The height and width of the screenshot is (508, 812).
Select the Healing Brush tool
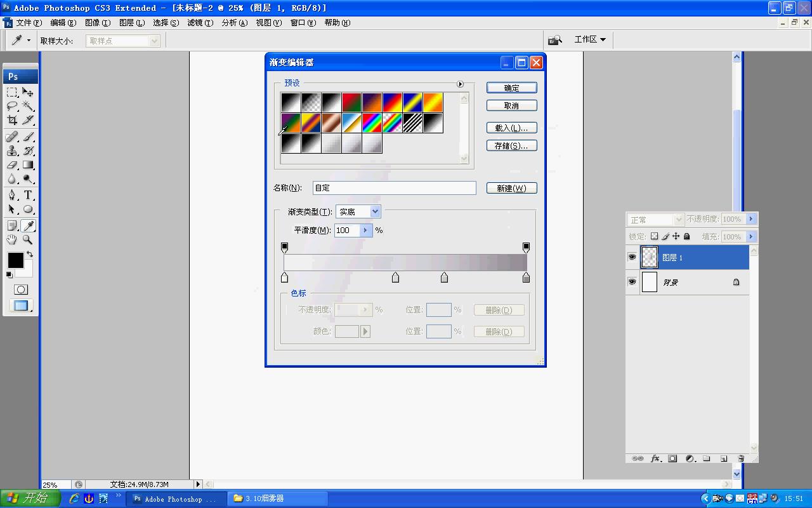coord(12,137)
